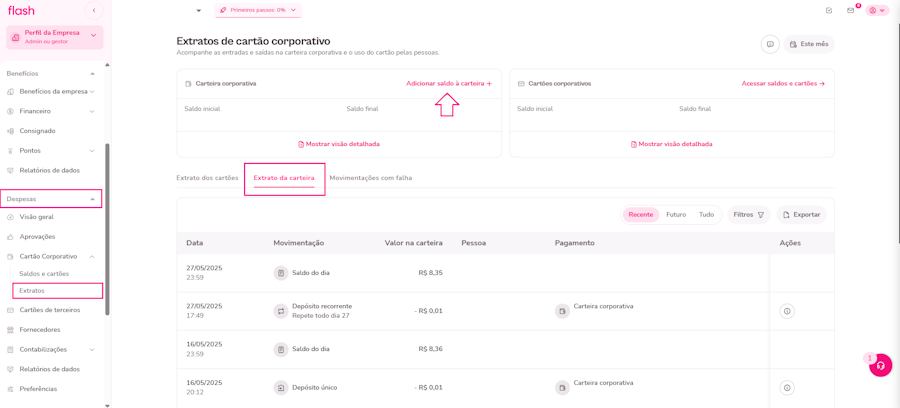Screen dimensions: 900x408
Task: Click the Consignado icon
Action: [10, 131]
